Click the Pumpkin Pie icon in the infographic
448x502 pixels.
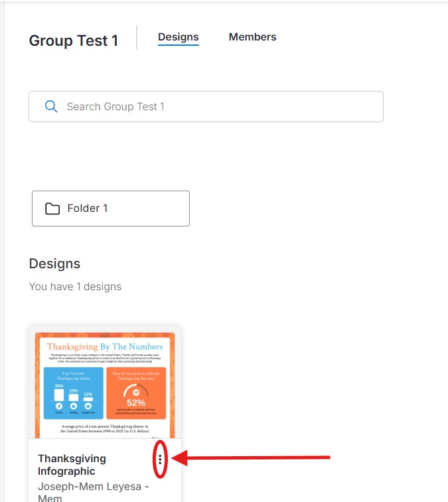(x=88, y=406)
